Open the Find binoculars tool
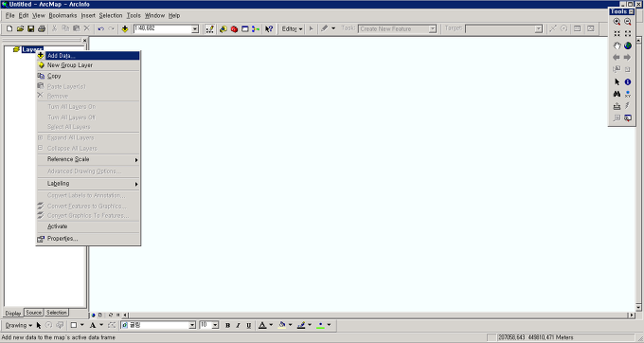 (617, 94)
